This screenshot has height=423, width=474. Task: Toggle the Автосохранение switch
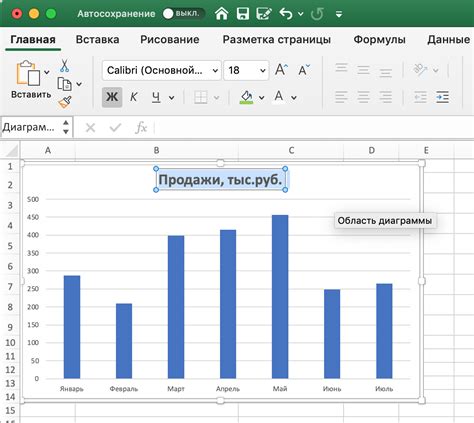click(x=182, y=14)
